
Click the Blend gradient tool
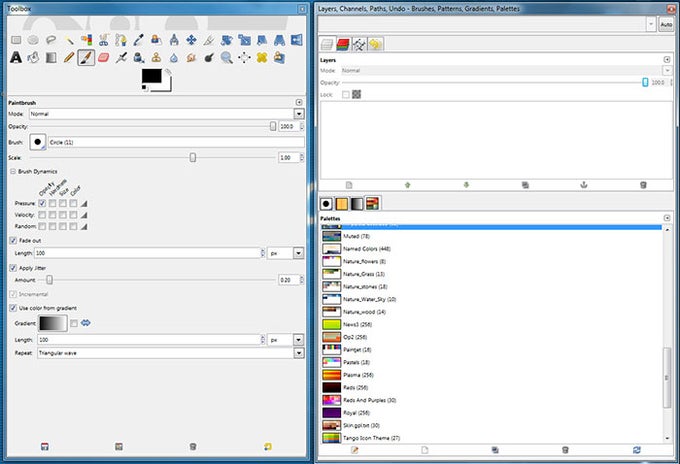[x=52, y=58]
